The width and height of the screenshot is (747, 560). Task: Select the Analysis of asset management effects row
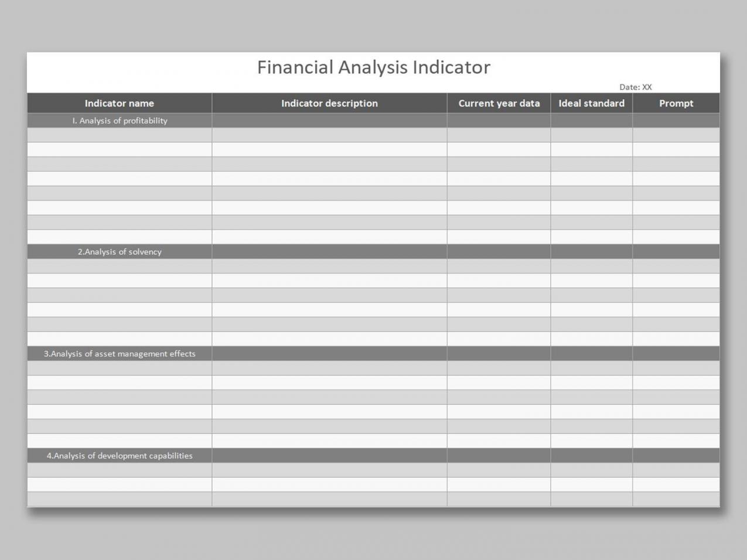click(x=119, y=353)
